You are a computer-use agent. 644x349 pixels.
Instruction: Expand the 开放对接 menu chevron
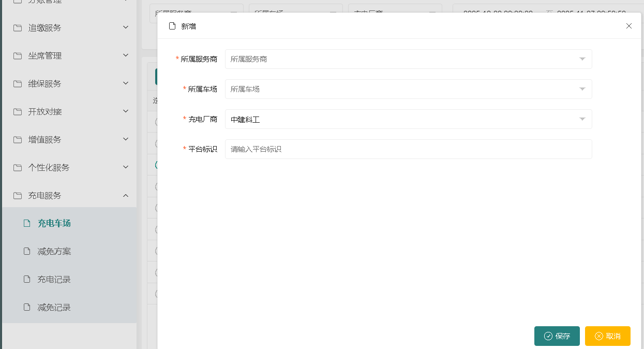126,112
